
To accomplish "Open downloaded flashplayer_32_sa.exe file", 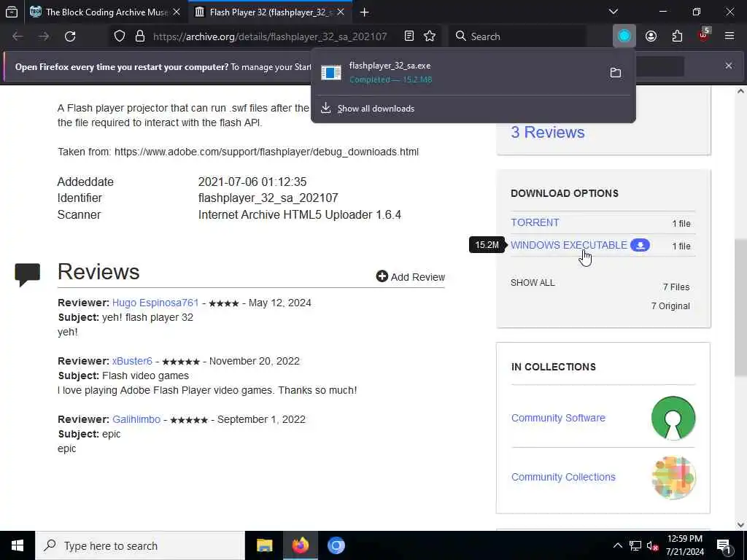I will (x=457, y=72).
